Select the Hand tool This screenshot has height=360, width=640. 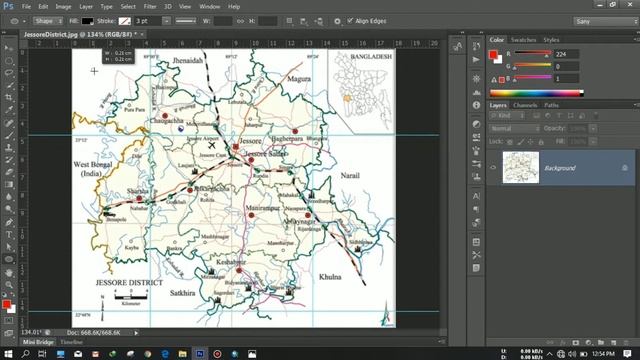pos(9,273)
